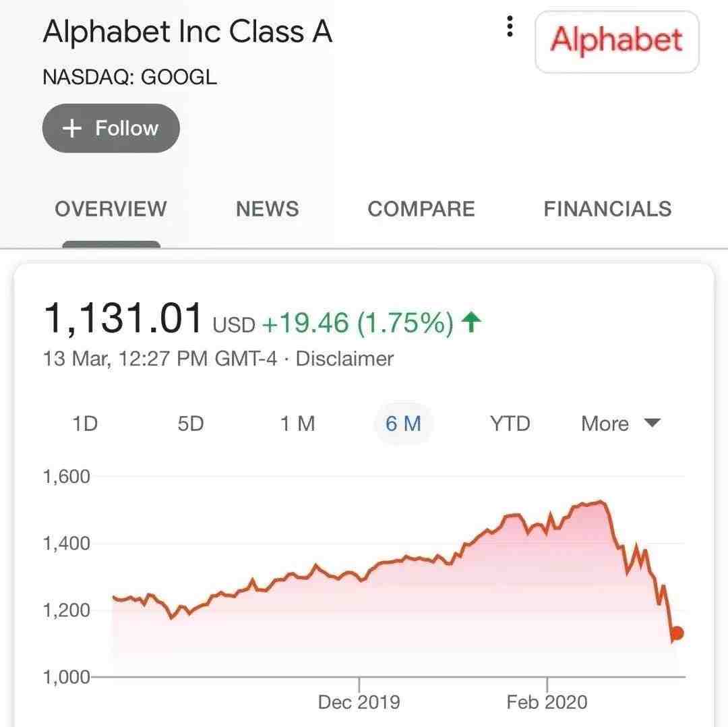Image resolution: width=728 pixels, height=727 pixels.
Task: Open the three-dot overflow menu
Action: coord(510,26)
